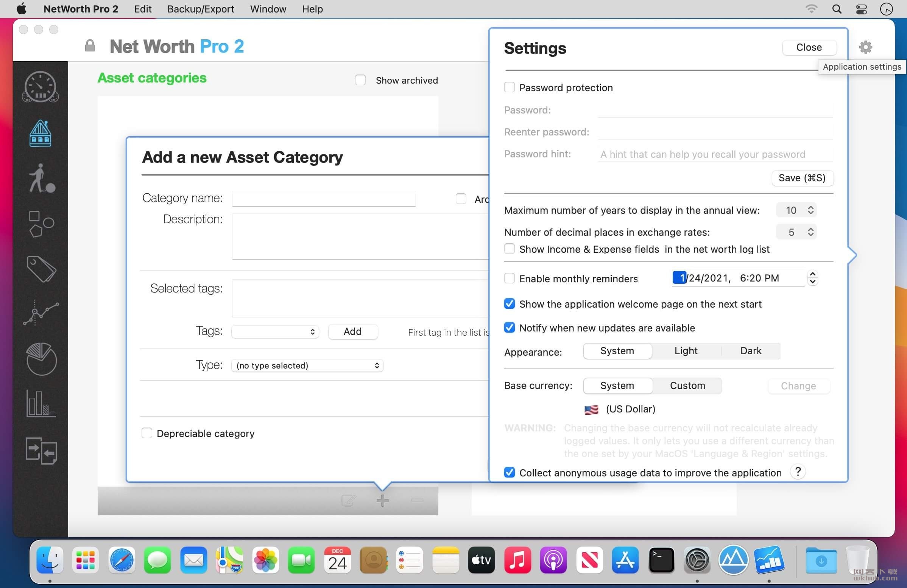Click the maximum years stepper arrows

[810, 210]
